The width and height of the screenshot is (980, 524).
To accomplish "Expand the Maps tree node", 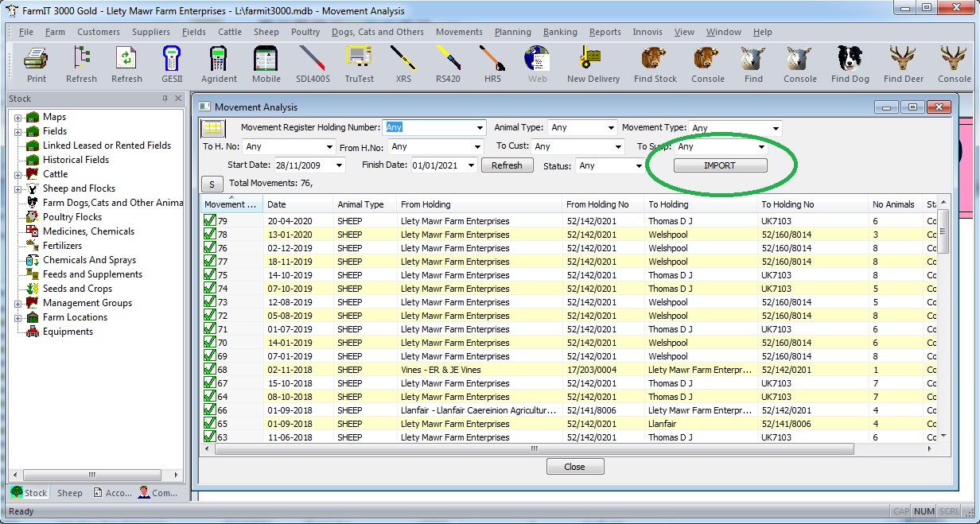I will tap(17, 117).
